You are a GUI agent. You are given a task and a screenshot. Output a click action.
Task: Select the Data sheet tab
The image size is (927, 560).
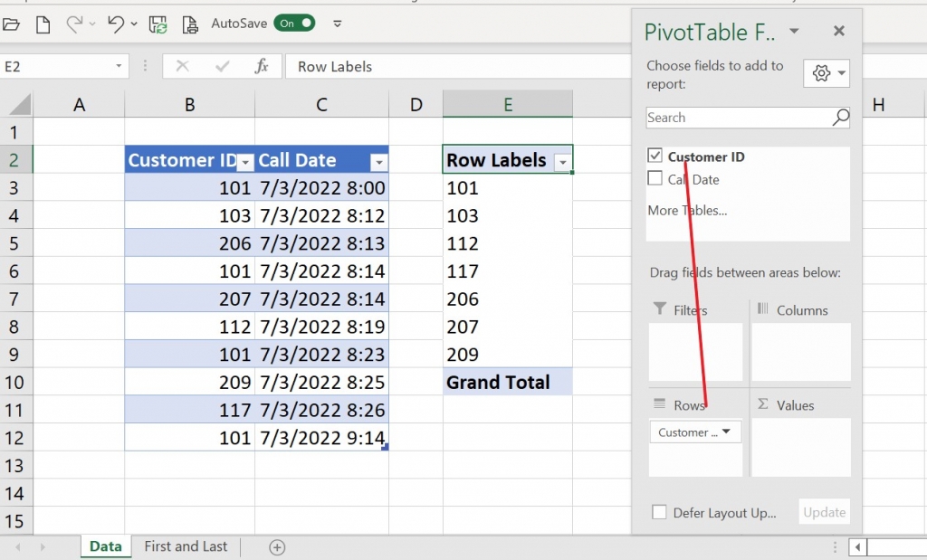105,546
